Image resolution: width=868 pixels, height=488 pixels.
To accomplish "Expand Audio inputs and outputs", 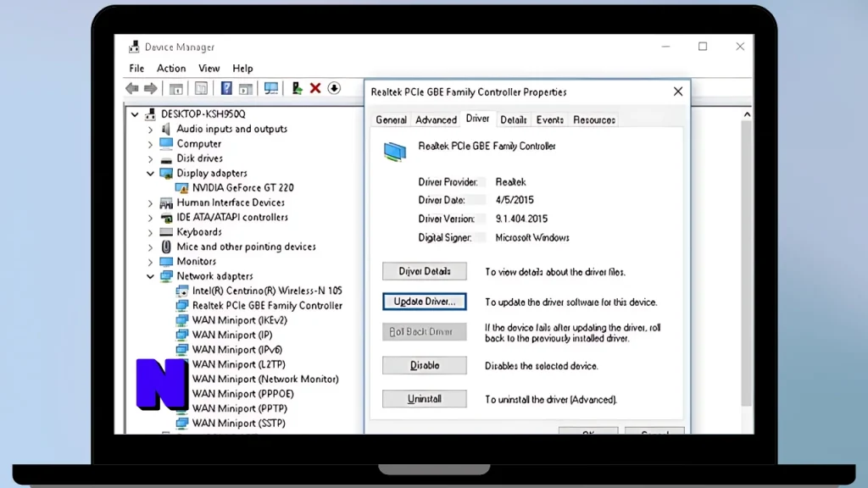I will coord(150,130).
